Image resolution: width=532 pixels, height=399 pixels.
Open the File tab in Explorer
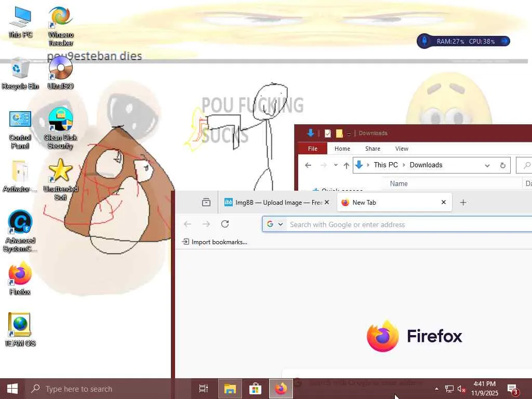point(312,149)
